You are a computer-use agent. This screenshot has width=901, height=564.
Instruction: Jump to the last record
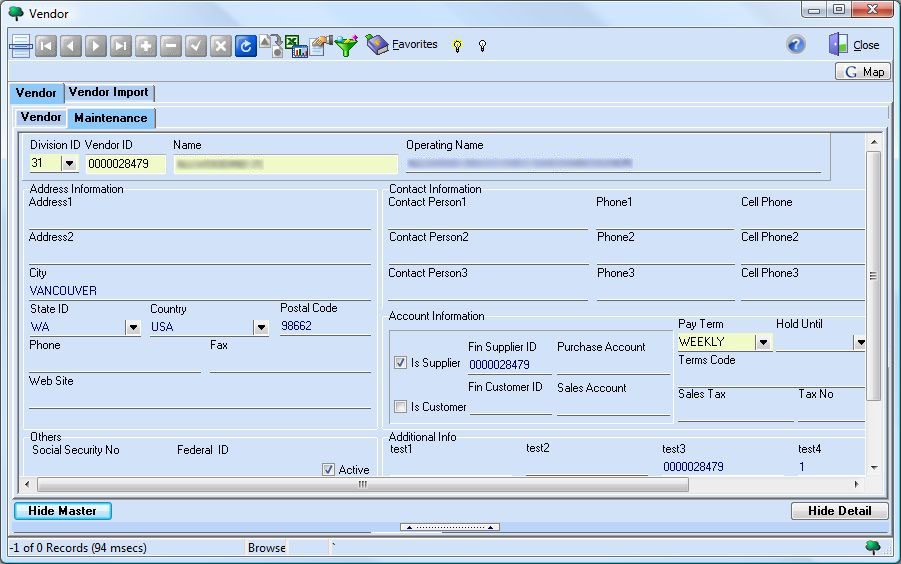(121, 46)
